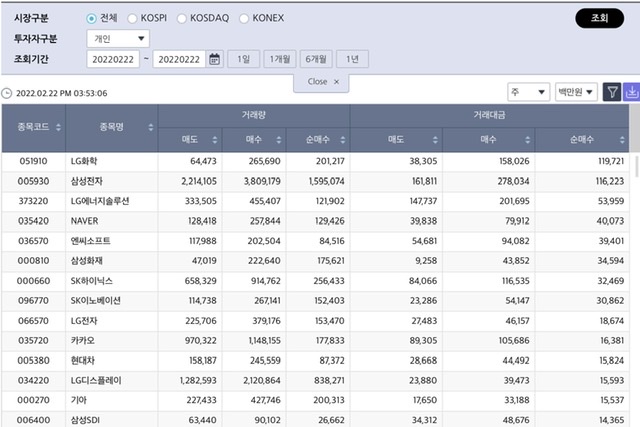Image resolution: width=640 pixels, height=427 pixels.
Task: Click the download icon button
Action: [631, 92]
